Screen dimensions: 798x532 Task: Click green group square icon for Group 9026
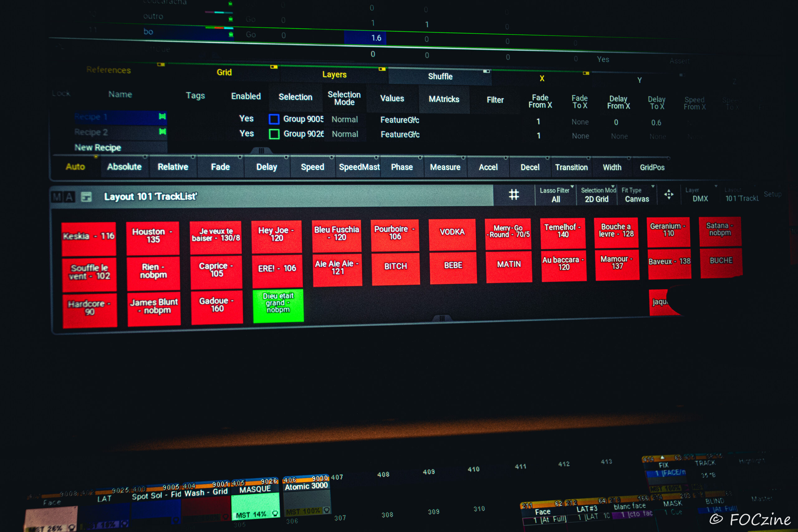[274, 134]
